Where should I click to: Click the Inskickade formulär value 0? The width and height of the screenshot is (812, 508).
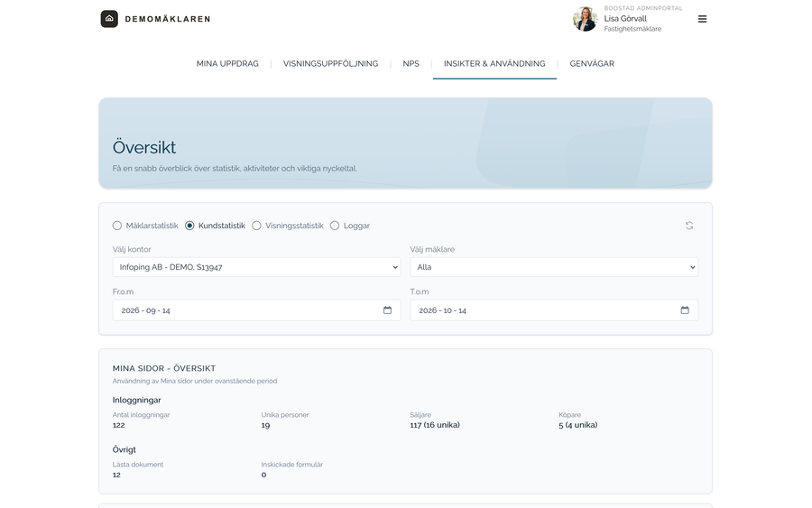pyautogui.click(x=263, y=475)
